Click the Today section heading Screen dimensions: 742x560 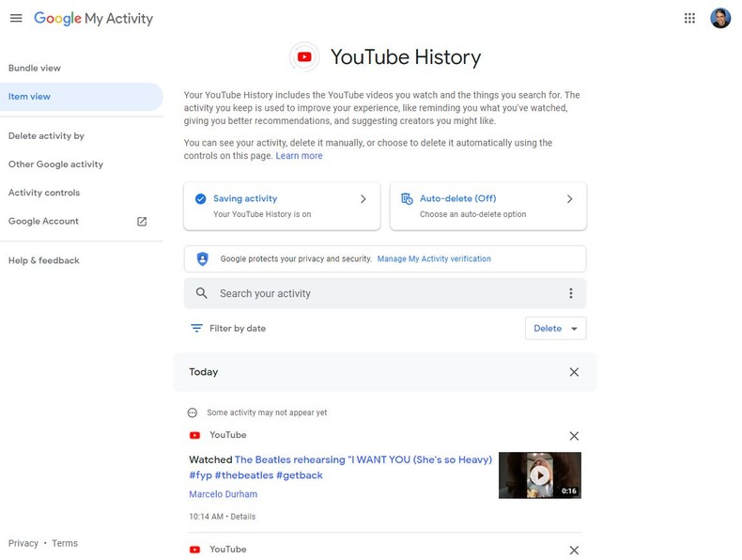point(204,372)
